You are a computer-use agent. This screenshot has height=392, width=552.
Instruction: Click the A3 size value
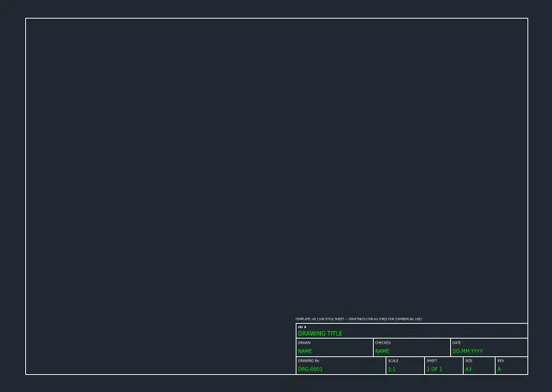468,369
